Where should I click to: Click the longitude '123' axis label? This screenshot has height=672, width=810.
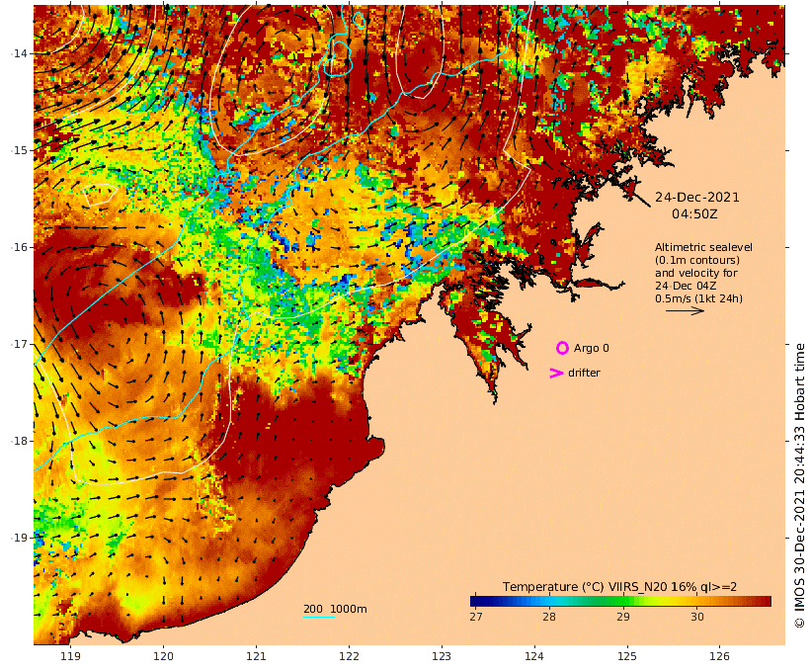click(x=442, y=656)
